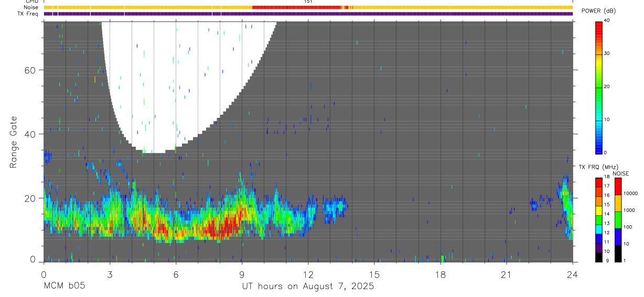The height and width of the screenshot is (297, 644).
Task: Click the '10000' label on the noise scale
Action: pyautogui.click(x=631, y=193)
